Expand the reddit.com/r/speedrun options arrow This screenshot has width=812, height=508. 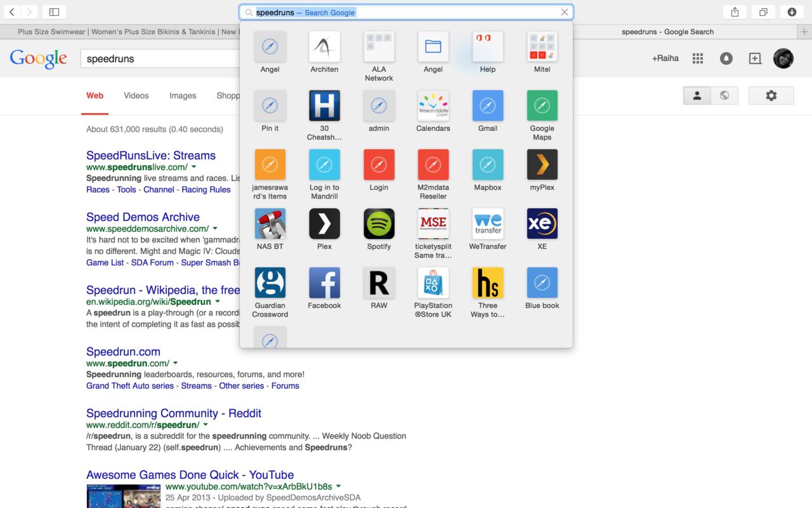pos(206,425)
